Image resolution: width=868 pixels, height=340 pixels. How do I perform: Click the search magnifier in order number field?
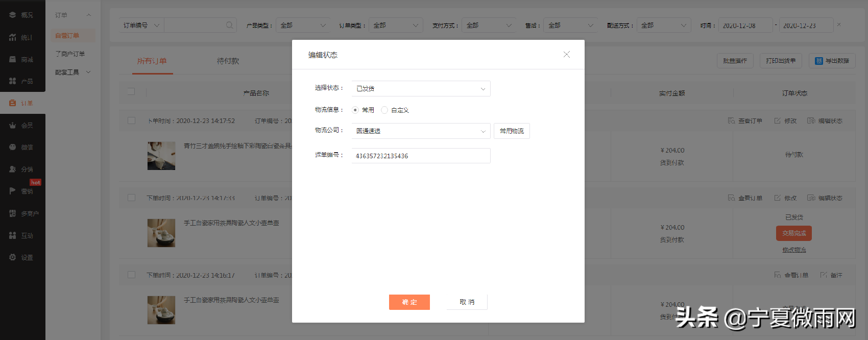229,25
